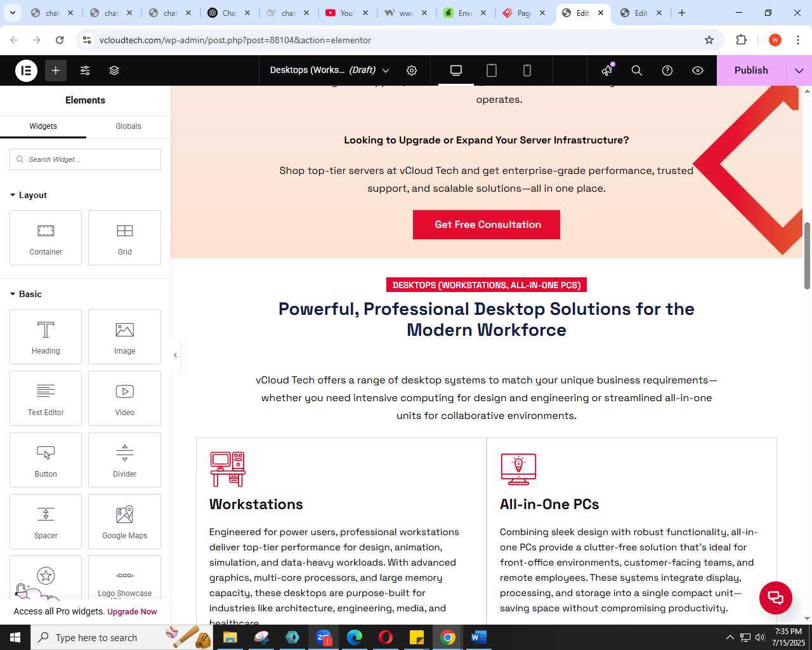Open a new browser tab
812x650 pixels.
pyautogui.click(x=682, y=13)
